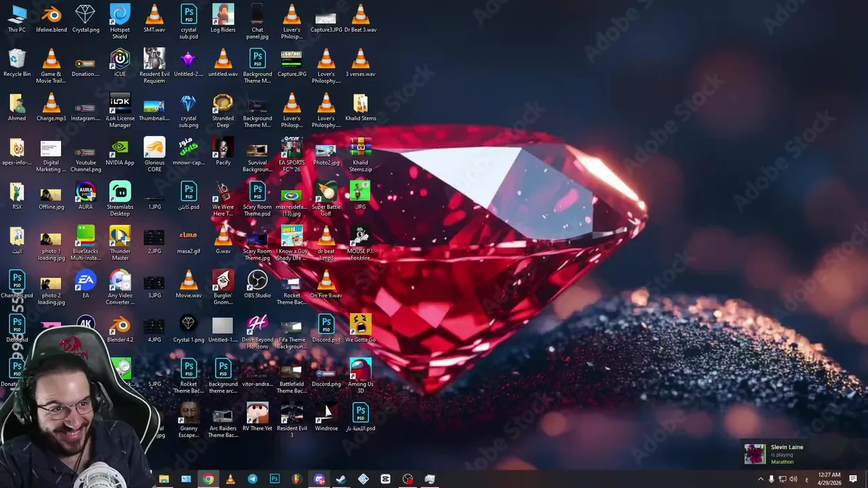Select the Pacify game shortcut
This screenshot has height=488, width=868.
223,152
